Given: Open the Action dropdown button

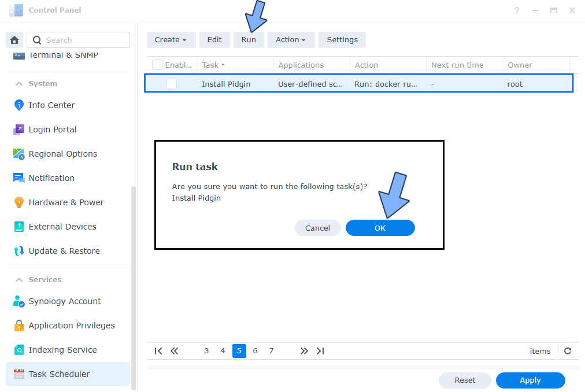Looking at the screenshot, I should coord(291,40).
